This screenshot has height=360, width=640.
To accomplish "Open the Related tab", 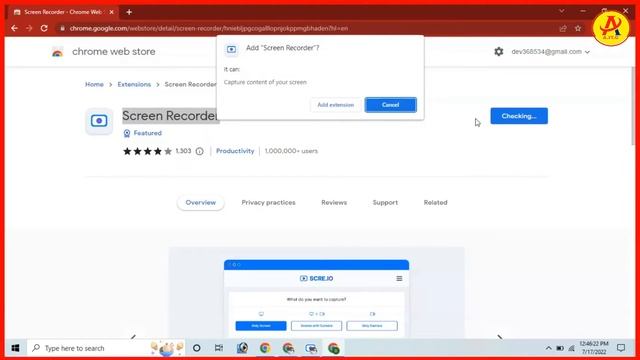I will point(436,202).
